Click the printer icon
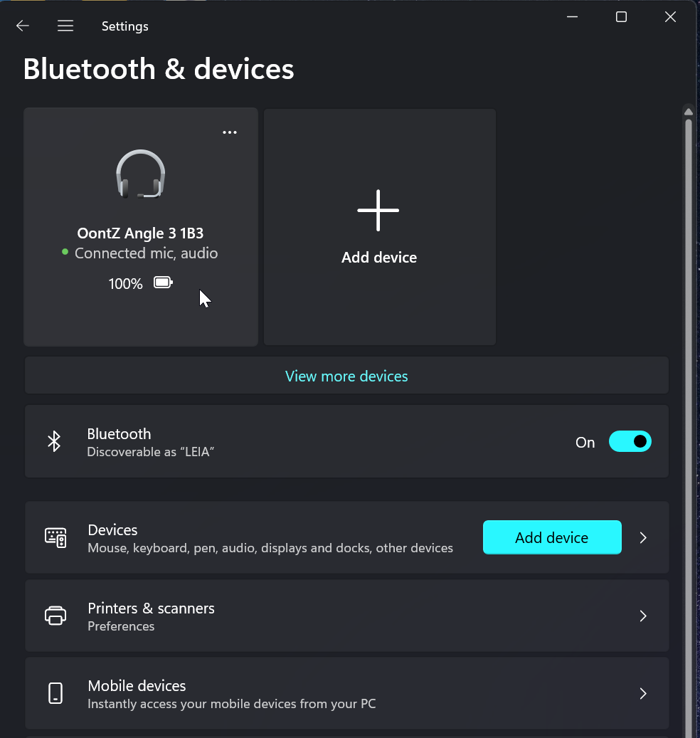 pos(55,616)
